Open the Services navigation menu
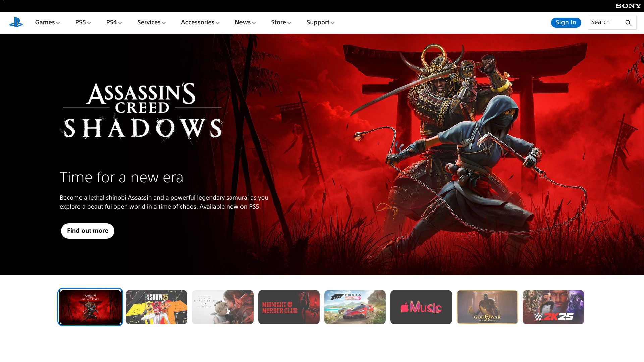This screenshot has width=644, height=362. click(x=151, y=22)
